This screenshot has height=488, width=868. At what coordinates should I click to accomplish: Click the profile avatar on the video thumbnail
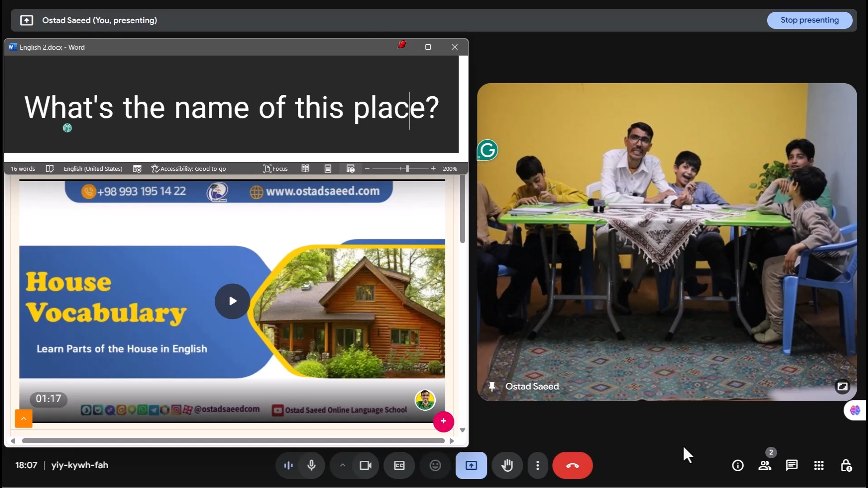(425, 400)
